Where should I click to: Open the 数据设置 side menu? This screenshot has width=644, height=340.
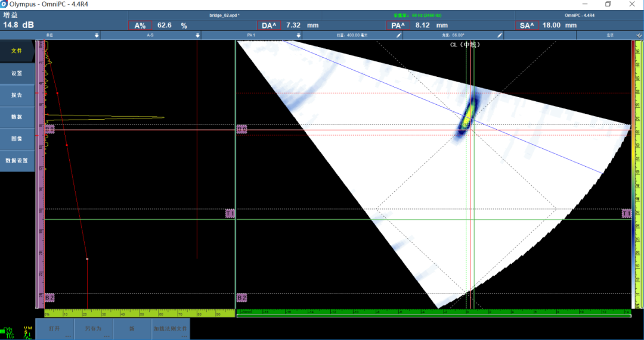pos(17,160)
